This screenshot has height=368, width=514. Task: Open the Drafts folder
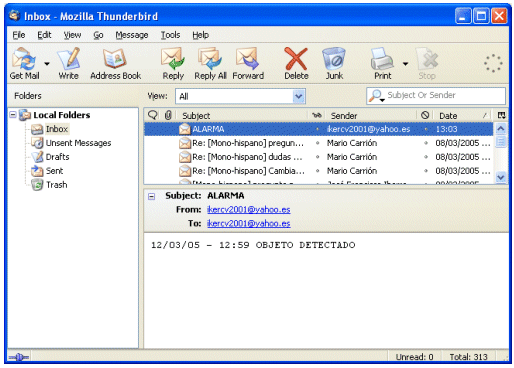coord(57,157)
